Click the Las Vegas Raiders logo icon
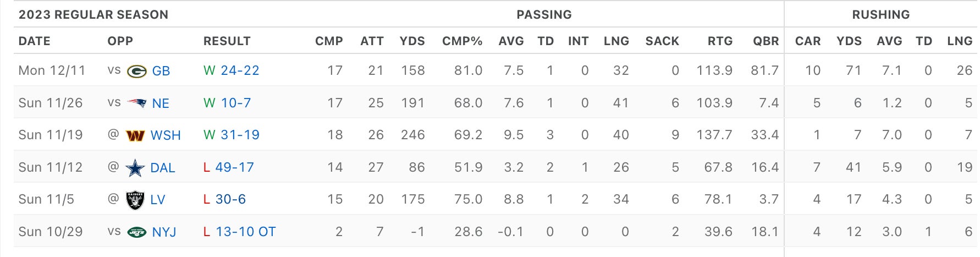 click(135, 200)
